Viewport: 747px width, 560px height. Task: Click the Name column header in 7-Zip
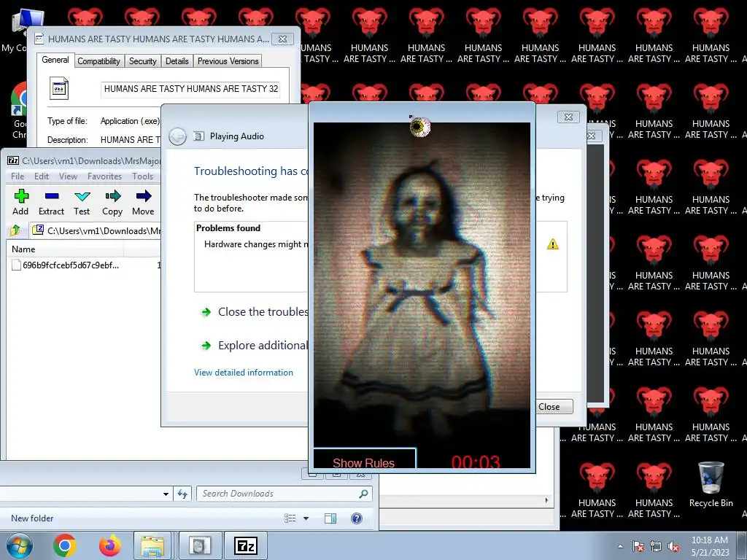point(65,249)
